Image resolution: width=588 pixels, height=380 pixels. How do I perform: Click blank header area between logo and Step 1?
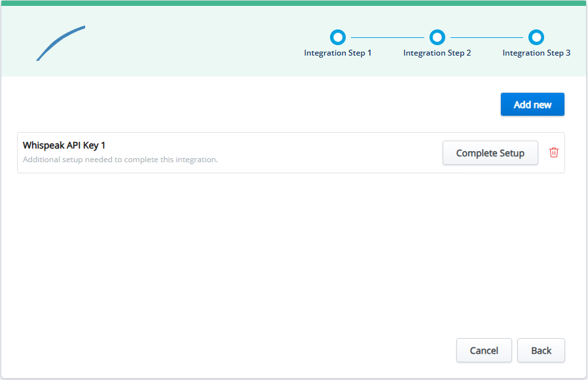click(x=196, y=43)
